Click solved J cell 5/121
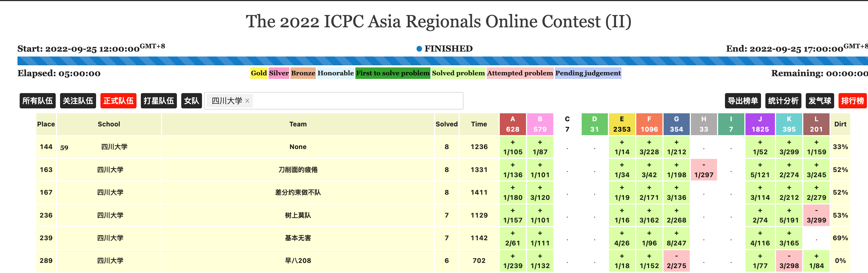The image size is (868, 273). (x=760, y=170)
